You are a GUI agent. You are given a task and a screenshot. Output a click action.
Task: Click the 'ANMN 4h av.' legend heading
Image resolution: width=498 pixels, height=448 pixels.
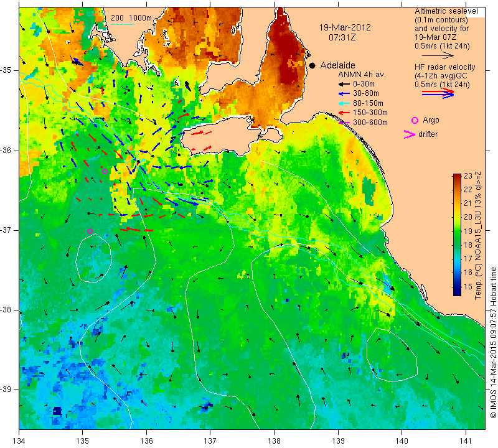click(362, 75)
